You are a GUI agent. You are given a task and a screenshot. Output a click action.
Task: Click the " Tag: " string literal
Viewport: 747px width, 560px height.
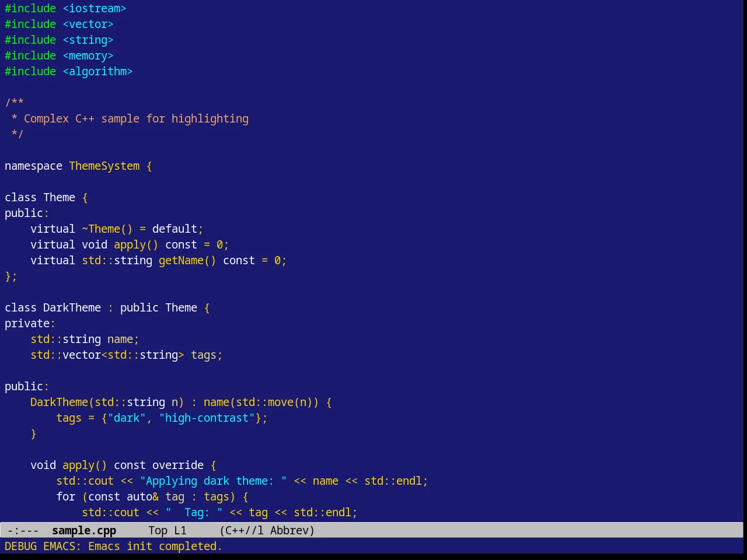pos(194,512)
